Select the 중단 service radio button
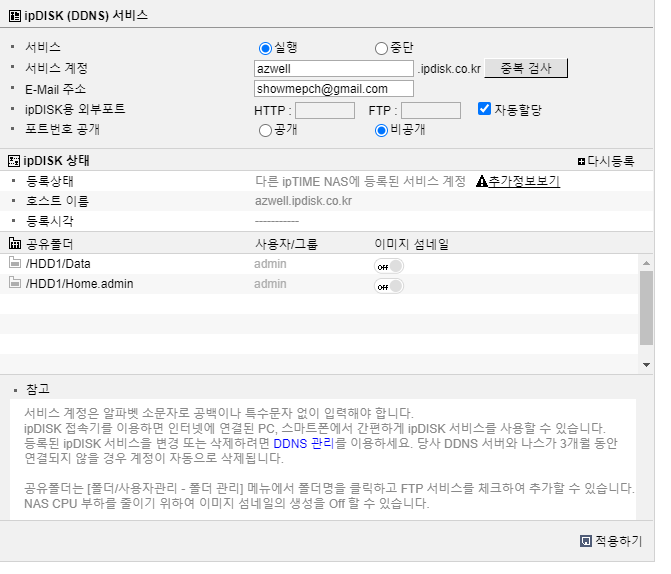 pos(381,48)
